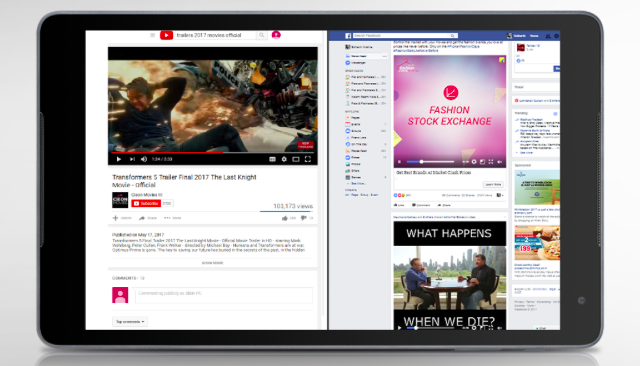Adjust the 'When We Die' video slider
640x366 pixels.
tap(431, 328)
